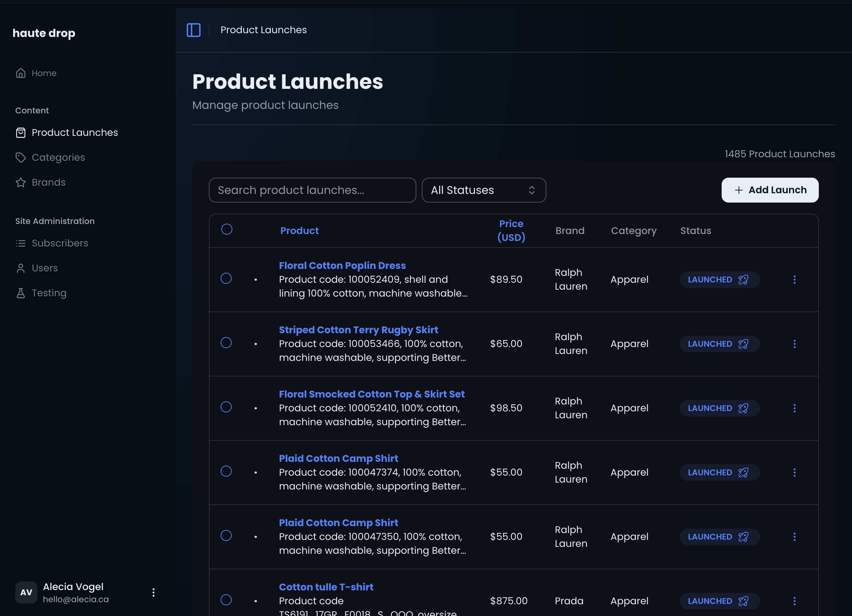Click the Add Launch button
852x616 pixels.
click(x=770, y=190)
